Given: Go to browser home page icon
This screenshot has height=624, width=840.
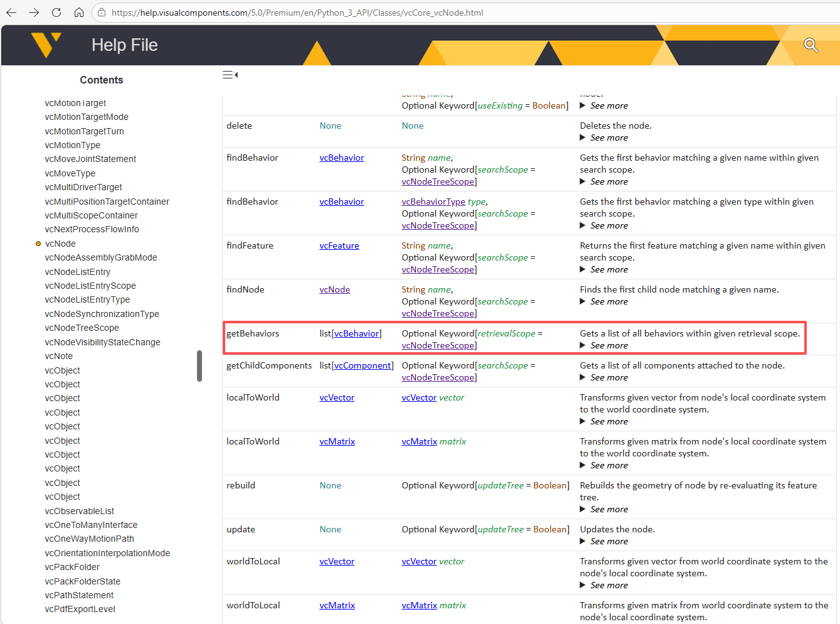Looking at the screenshot, I should click(79, 13).
